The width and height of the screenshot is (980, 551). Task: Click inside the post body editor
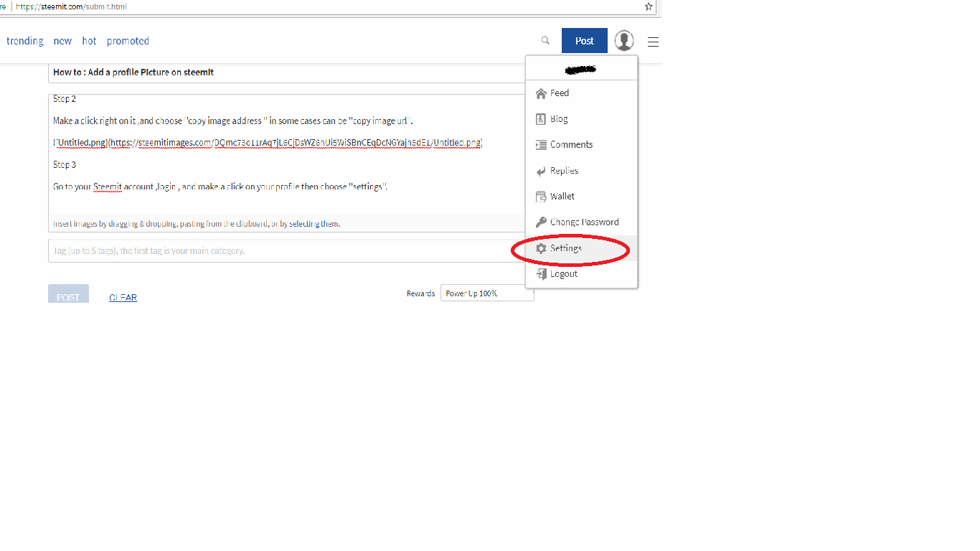click(287, 154)
